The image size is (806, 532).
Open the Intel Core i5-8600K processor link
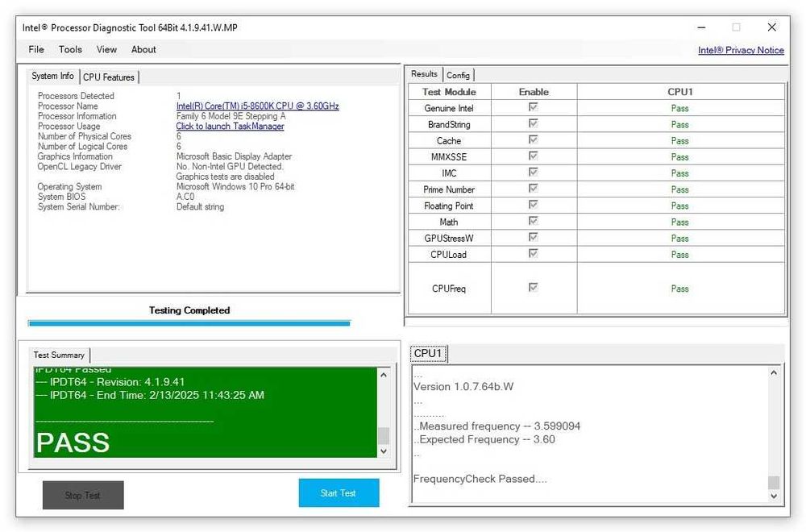click(258, 106)
